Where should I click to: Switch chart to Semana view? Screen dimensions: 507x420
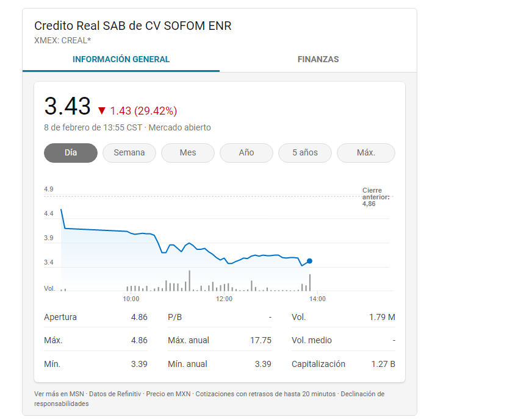129,153
